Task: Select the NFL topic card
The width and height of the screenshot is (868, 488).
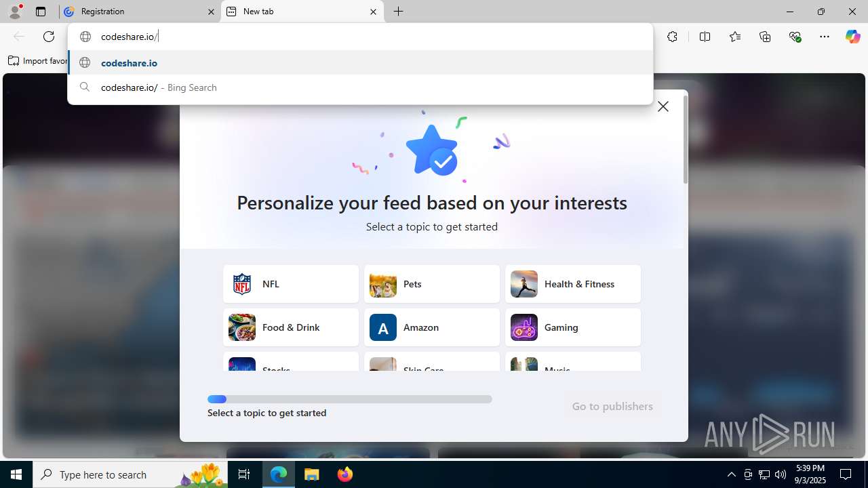Action: pos(291,284)
